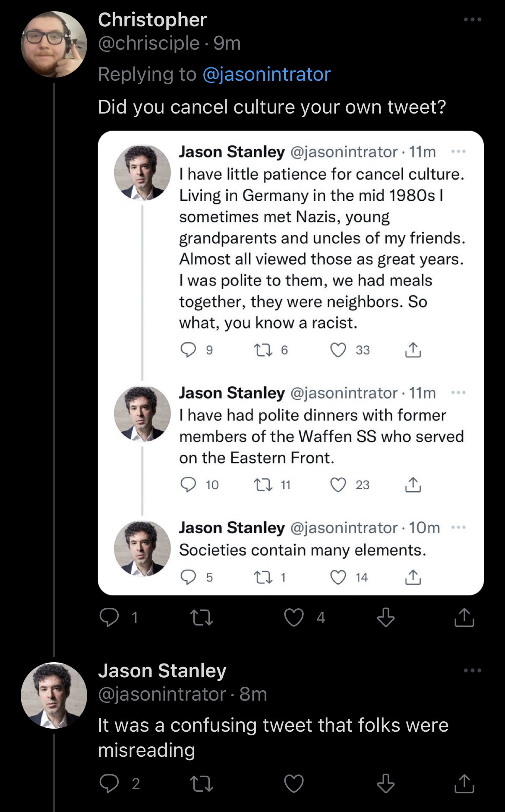Viewport: 505px width, 812px height.
Task: View the embedded screenshot of deleted tweets
Action: tap(291, 363)
